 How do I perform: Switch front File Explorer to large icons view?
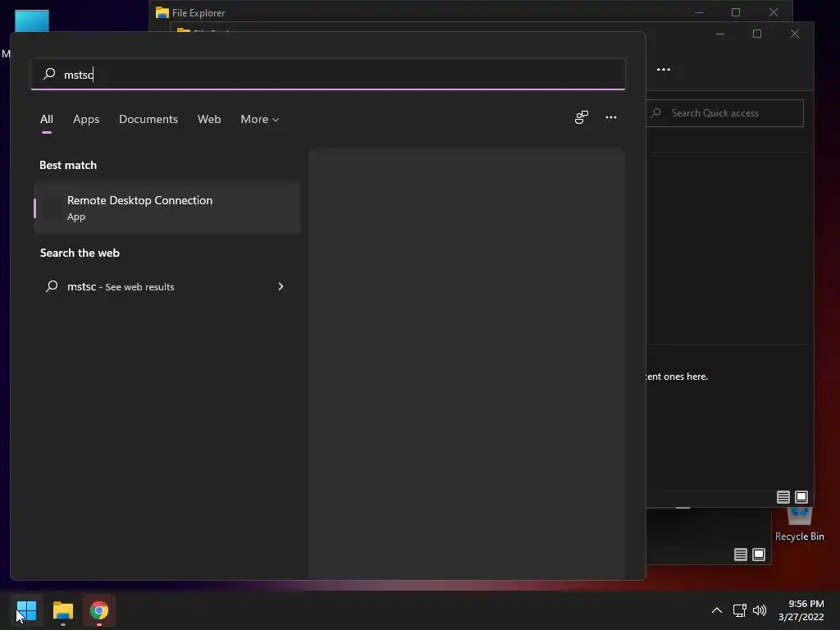click(x=801, y=497)
